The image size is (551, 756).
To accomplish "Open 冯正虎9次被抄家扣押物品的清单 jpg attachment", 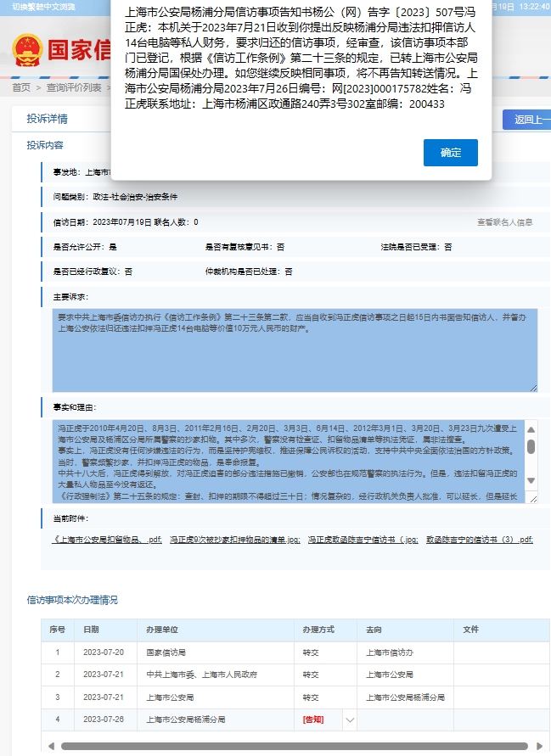I will pyautogui.click(x=234, y=539).
